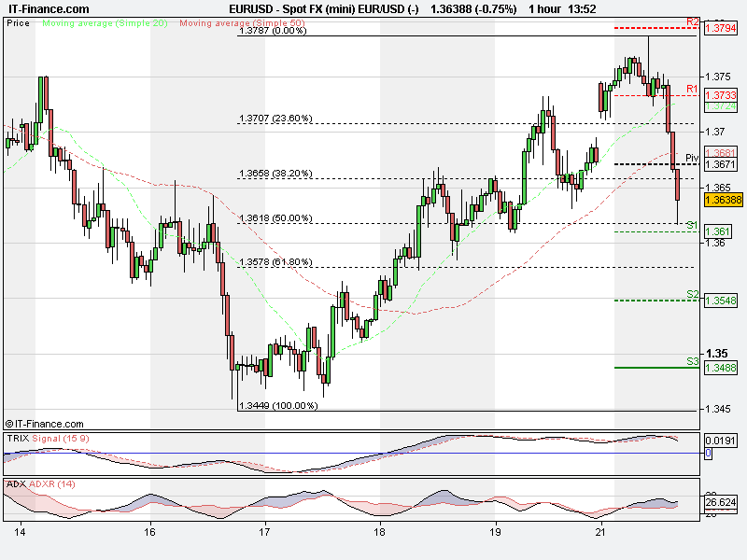Click the 1.3794 R2 price box
747x560 pixels.
click(721, 28)
